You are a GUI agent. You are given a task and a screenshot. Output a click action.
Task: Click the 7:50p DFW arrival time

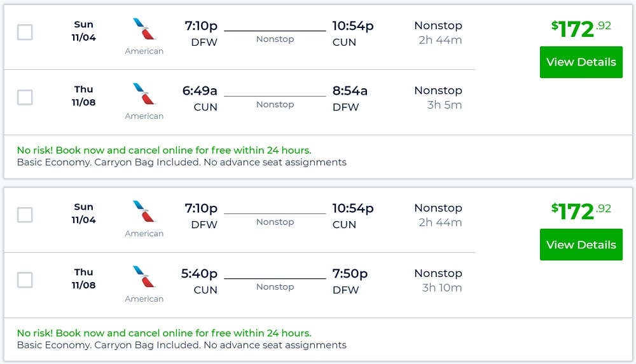pyautogui.click(x=350, y=274)
